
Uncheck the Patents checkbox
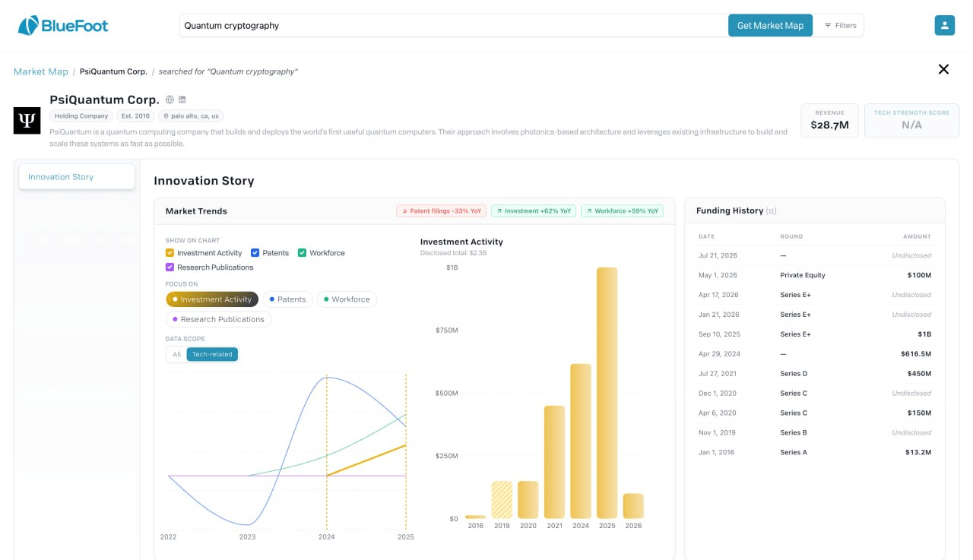255,253
